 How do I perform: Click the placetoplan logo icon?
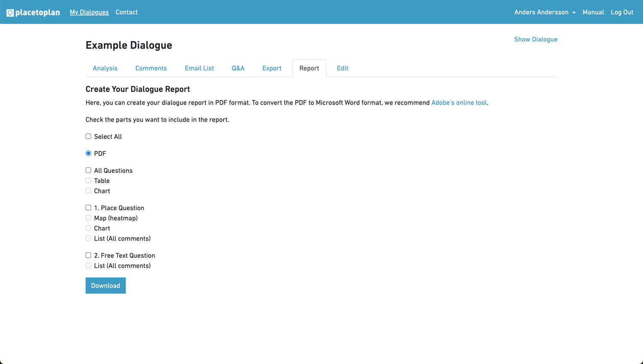[x=9, y=12]
